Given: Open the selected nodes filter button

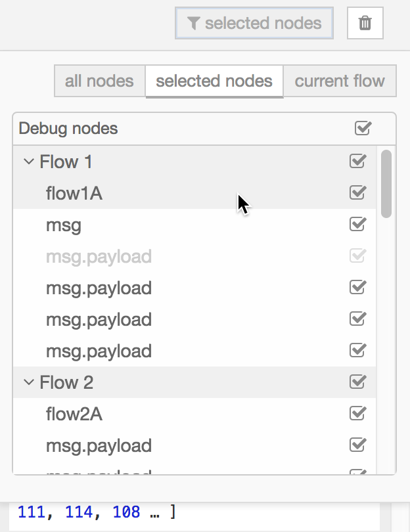Looking at the screenshot, I should 254,23.
